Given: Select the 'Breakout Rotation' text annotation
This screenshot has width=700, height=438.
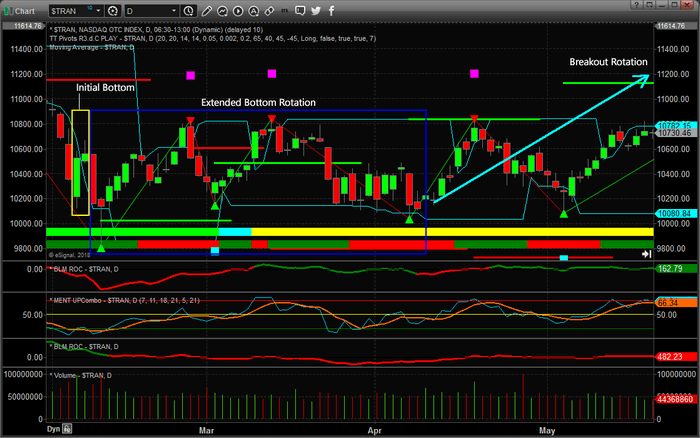Looking at the screenshot, I should [608, 62].
